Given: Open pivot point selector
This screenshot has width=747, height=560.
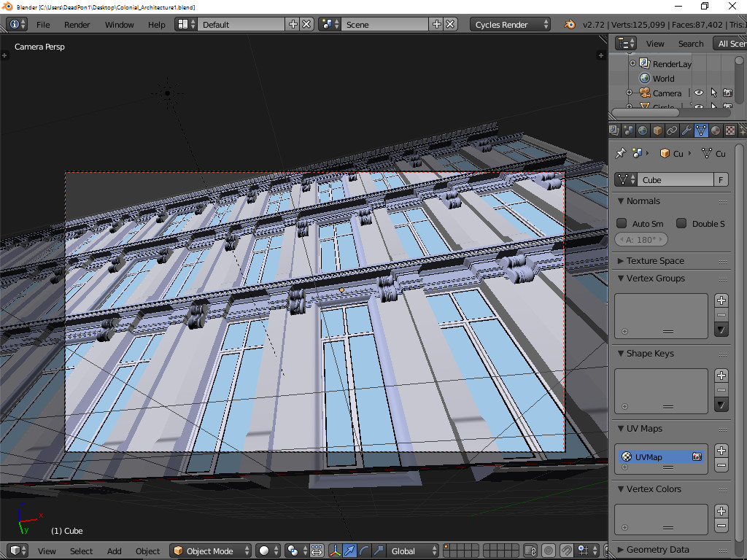Looking at the screenshot, I should [x=296, y=551].
